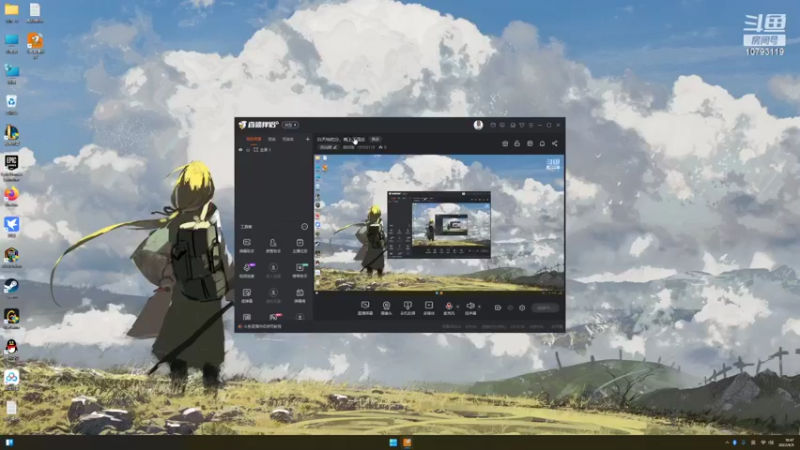Image resolution: width=800 pixels, height=450 pixels.
Task: Open the Recycle Bin desktop icon
Action: click(x=11, y=104)
